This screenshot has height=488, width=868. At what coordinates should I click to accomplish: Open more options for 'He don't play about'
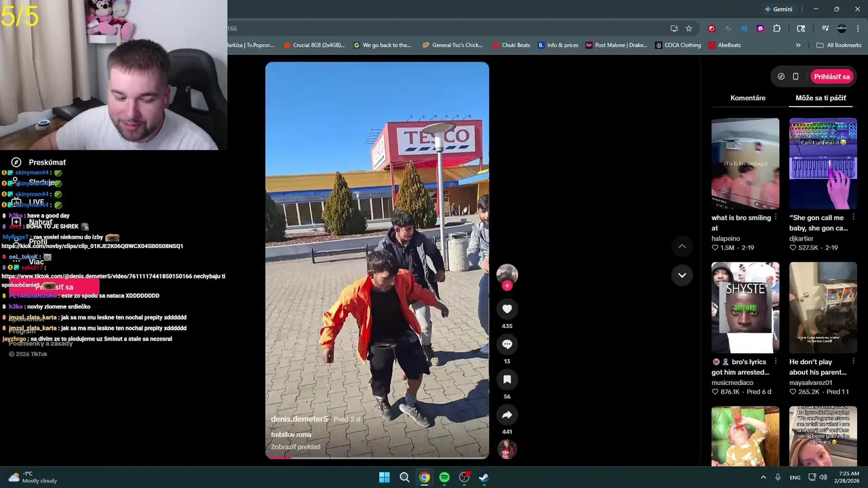(853, 361)
